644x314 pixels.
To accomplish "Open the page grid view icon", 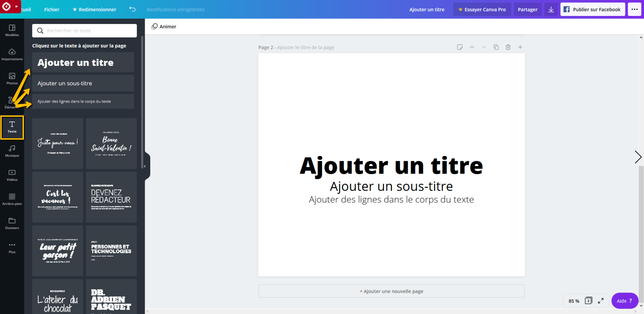I will 588,300.
